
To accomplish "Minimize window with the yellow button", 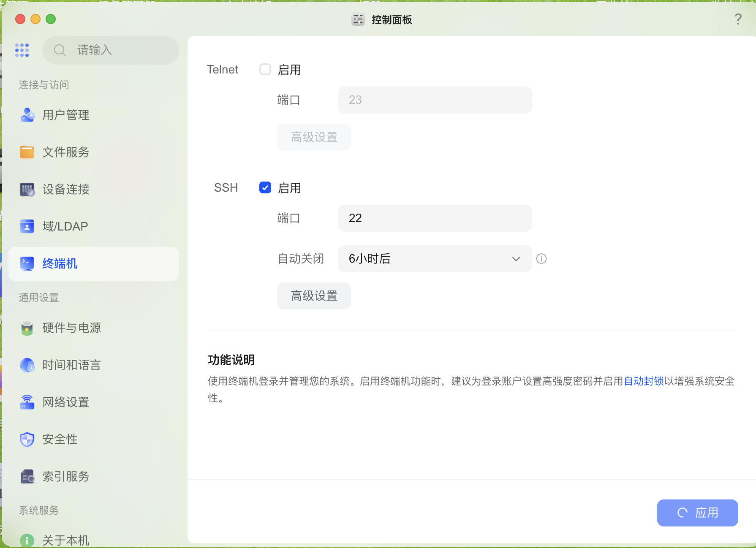I will coord(35,19).
